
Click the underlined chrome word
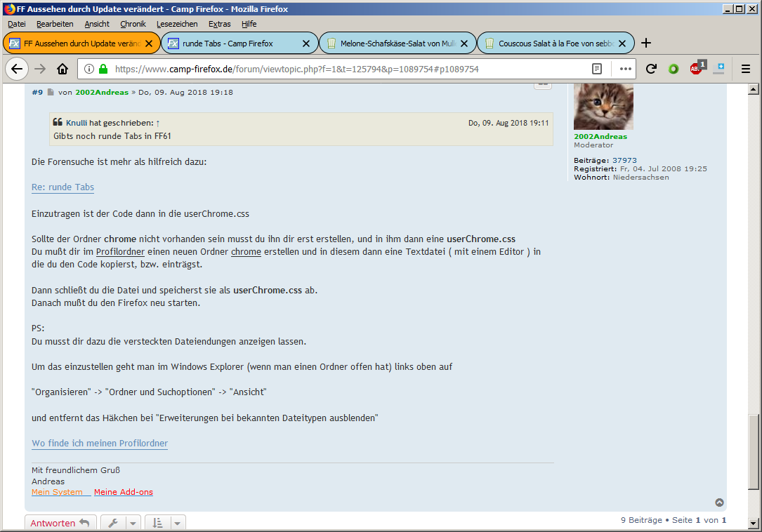[246, 252]
